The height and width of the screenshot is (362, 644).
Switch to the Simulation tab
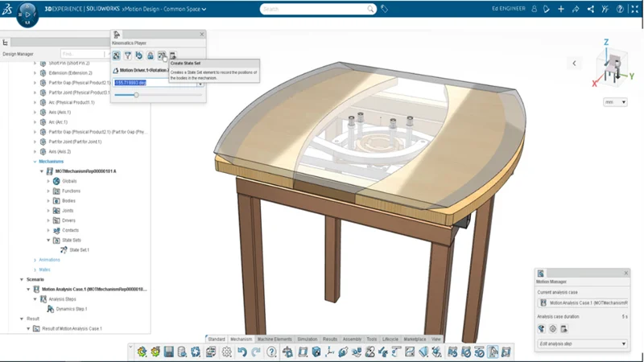click(307, 339)
